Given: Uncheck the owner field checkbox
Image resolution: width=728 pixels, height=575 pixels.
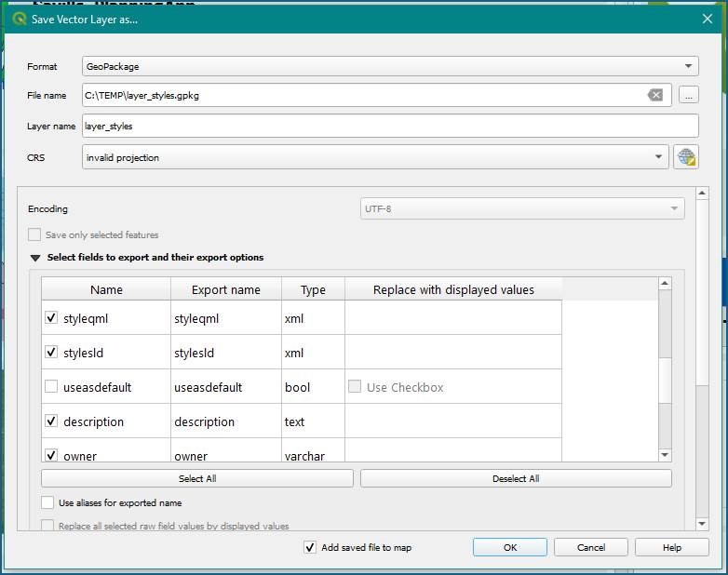Looking at the screenshot, I should [x=51, y=454].
